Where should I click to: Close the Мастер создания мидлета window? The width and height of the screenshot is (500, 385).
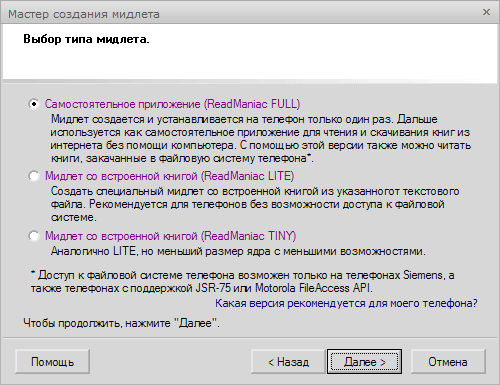tap(486, 12)
